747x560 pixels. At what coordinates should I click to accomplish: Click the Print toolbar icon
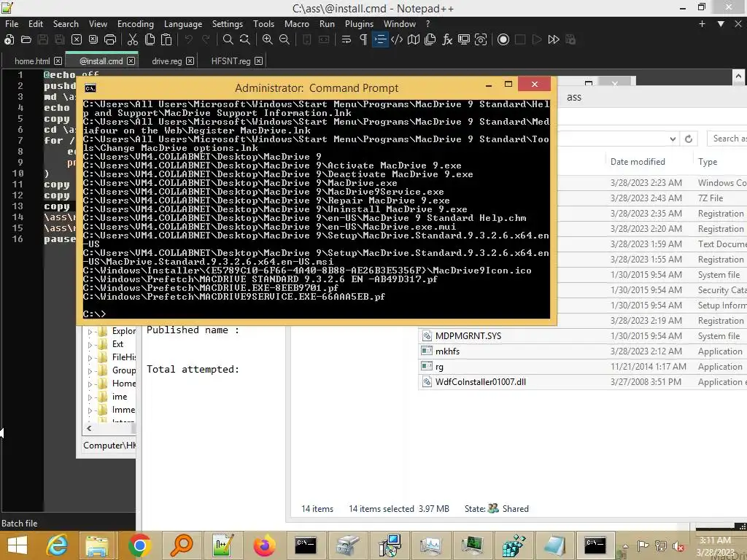point(110,39)
